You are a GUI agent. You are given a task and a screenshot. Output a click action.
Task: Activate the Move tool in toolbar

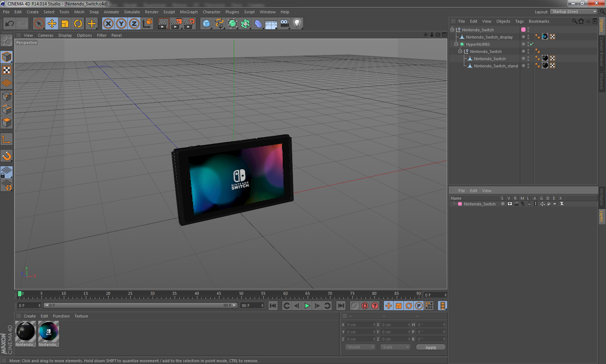pyautogui.click(x=52, y=24)
